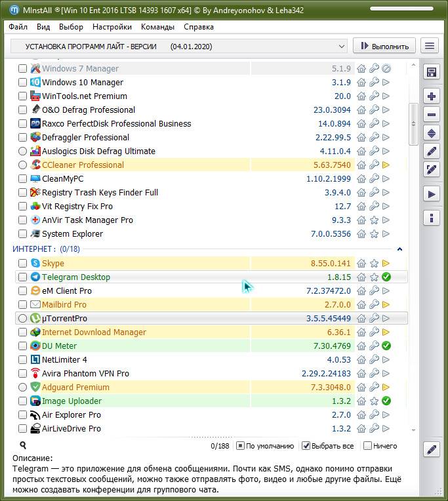The height and width of the screenshot is (501, 448).
Task: Click the scroll down arrow of program list
Action: pyautogui.click(x=413, y=430)
